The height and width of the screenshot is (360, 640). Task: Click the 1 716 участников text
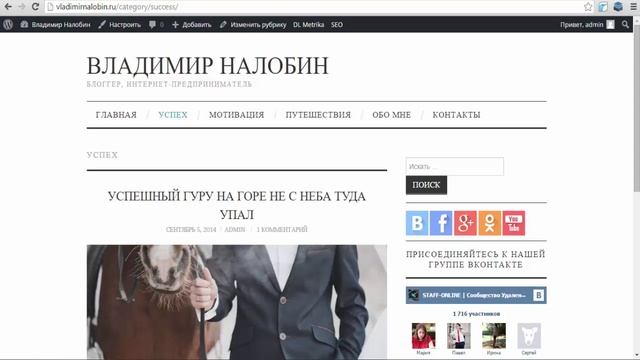(476, 314)
